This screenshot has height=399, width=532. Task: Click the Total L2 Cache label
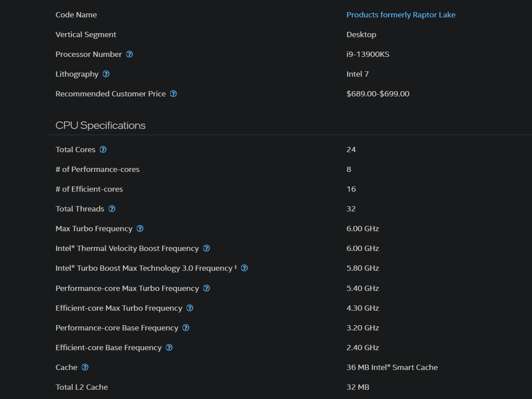point(82,387)
